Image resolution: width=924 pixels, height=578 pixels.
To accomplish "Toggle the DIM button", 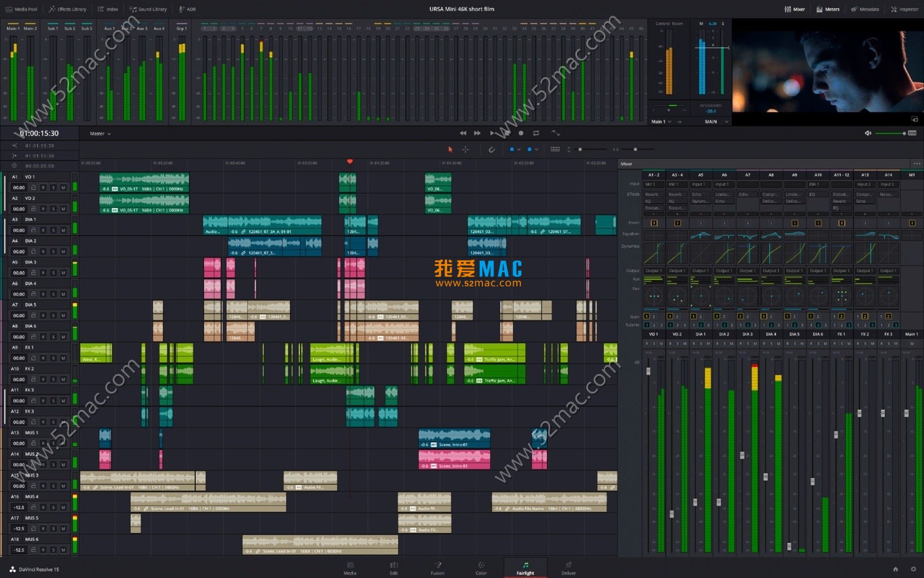I will click(912, 133).
